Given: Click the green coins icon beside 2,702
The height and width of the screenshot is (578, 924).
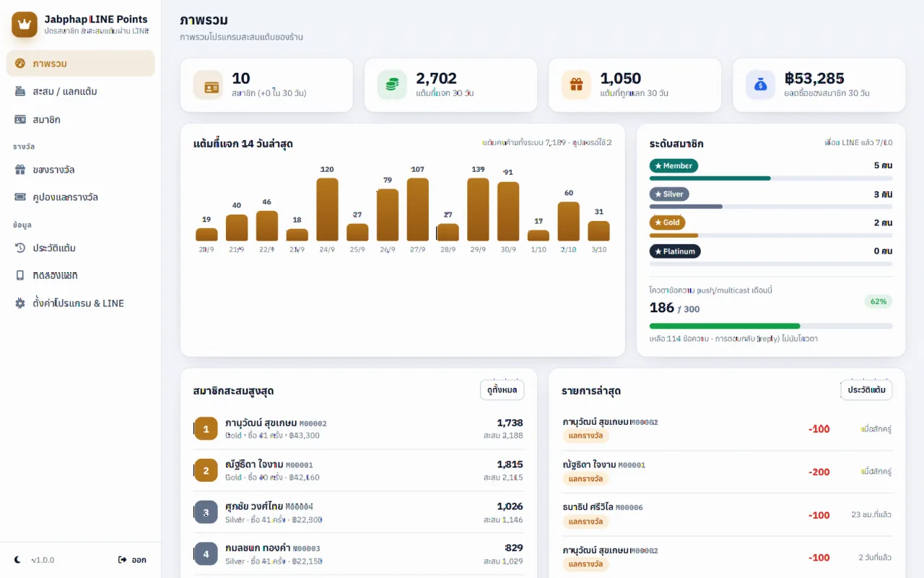Looking at the screenshot, I should coord(392,85).
